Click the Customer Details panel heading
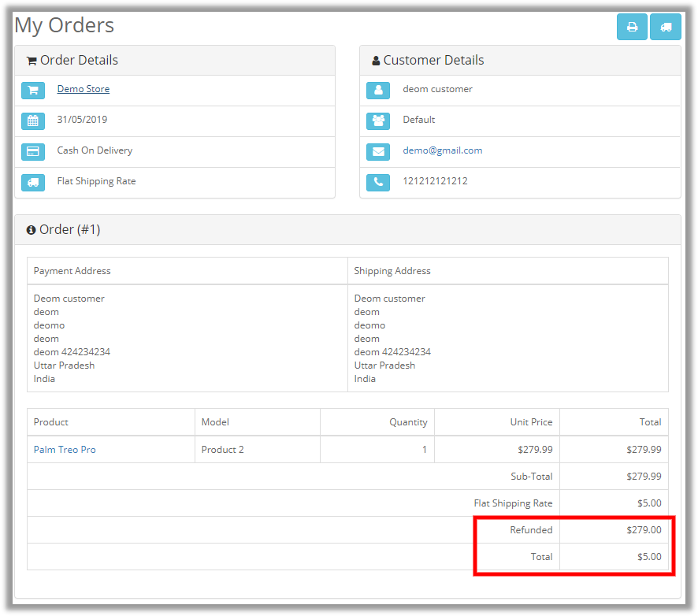 433,60
